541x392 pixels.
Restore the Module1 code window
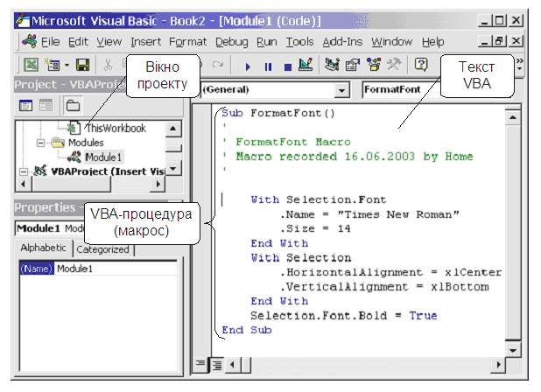[x=500, y=41]
